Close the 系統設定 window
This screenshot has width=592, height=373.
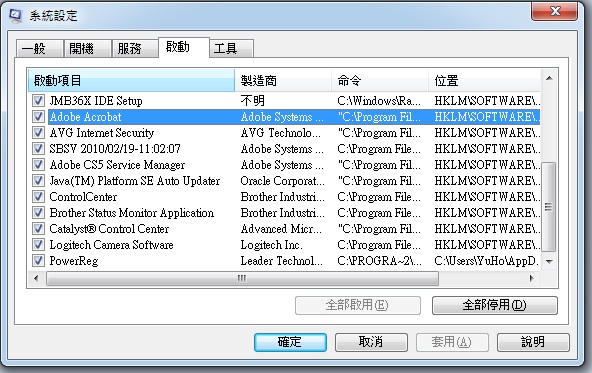pos(554,11)
